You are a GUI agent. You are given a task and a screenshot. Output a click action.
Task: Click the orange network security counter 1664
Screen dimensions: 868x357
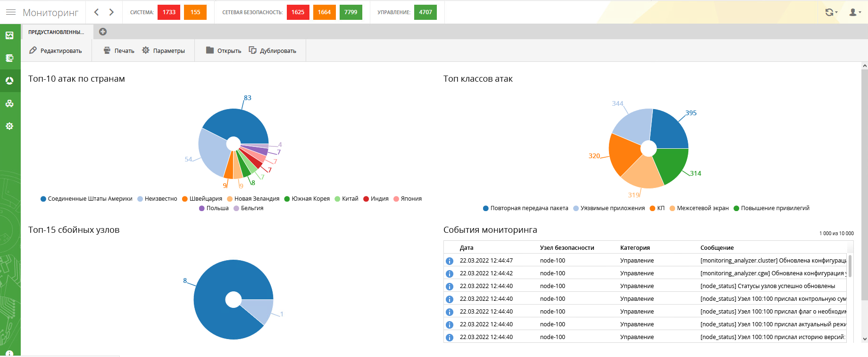[324, 12]
